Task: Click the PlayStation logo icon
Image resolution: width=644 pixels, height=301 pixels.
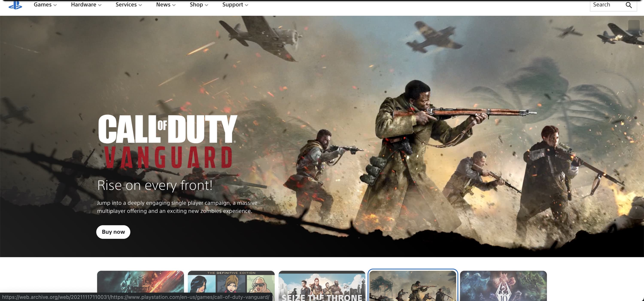Action: tap(15, 5)
